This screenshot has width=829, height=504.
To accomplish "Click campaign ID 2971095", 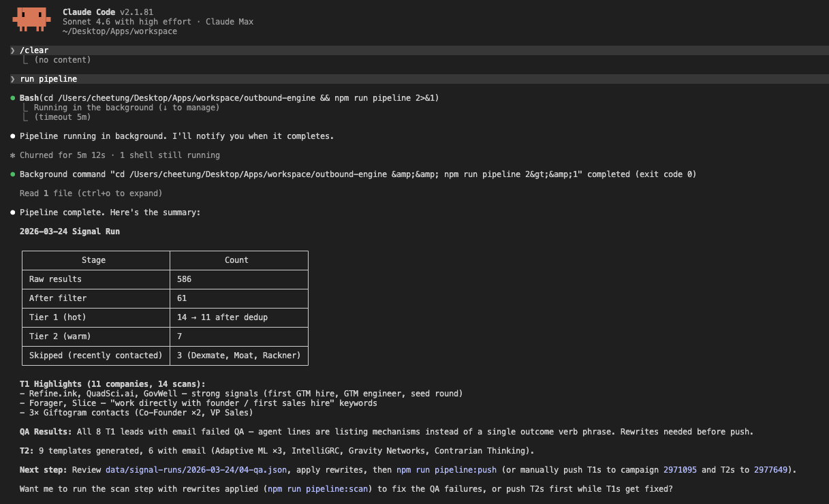I will tap(679, 470).
